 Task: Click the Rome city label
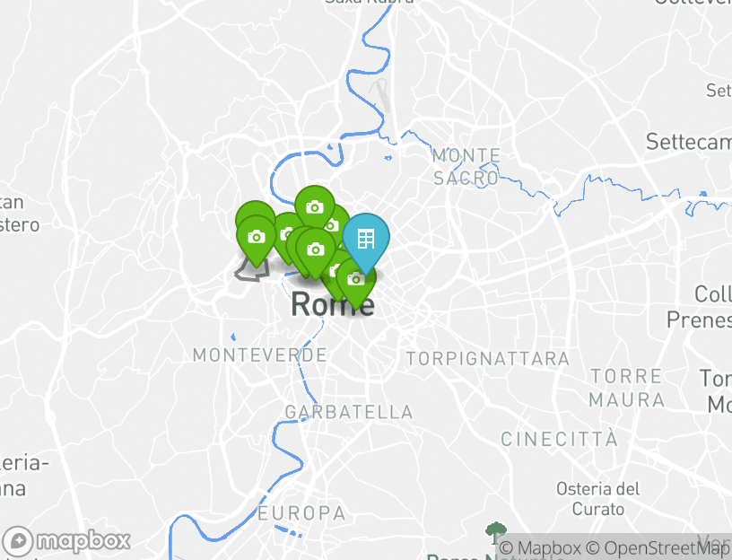click(333, 303)
